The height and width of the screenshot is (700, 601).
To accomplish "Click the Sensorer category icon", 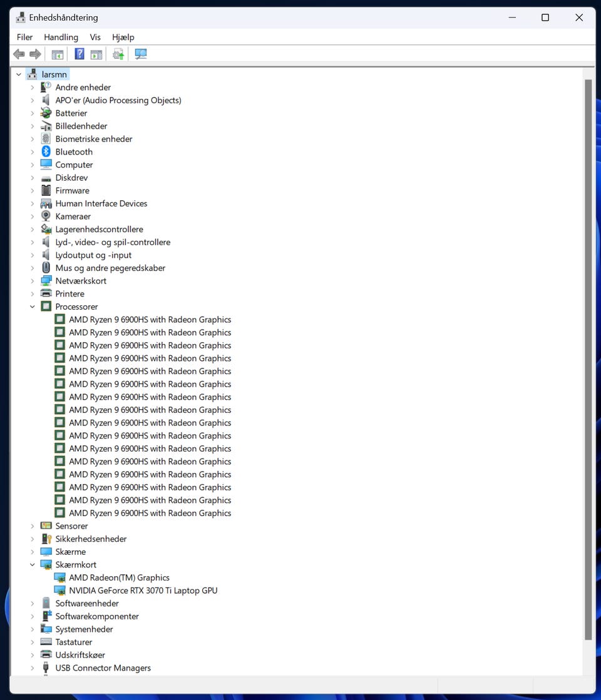I will tap(46, 525).
